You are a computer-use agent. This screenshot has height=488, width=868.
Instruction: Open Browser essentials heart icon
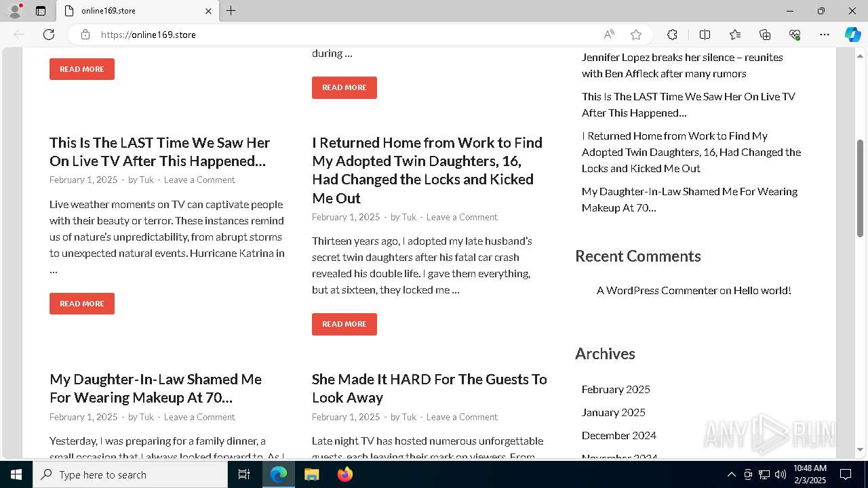click(795, 35)
